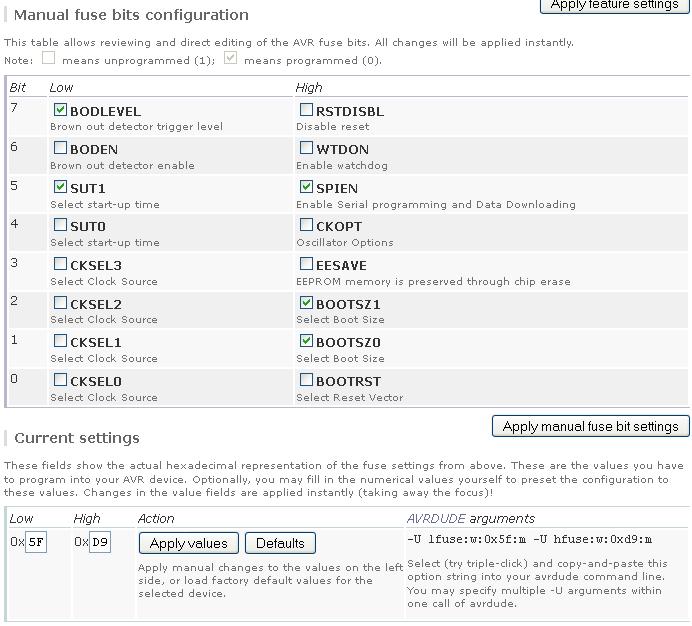Viewport: 692px width, 626px height.
Task: Click the 'Select Reset Vector' description
Action: pos(350,398)
